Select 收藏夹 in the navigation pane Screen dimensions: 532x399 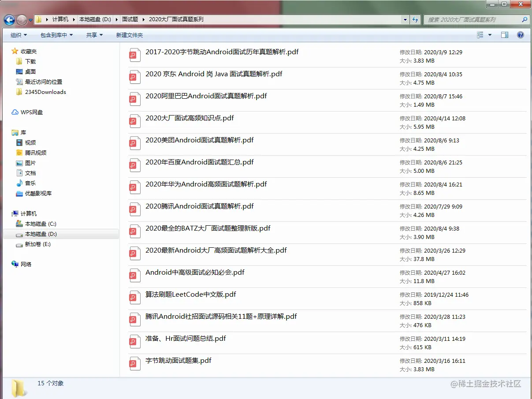[x=29, y=51]
